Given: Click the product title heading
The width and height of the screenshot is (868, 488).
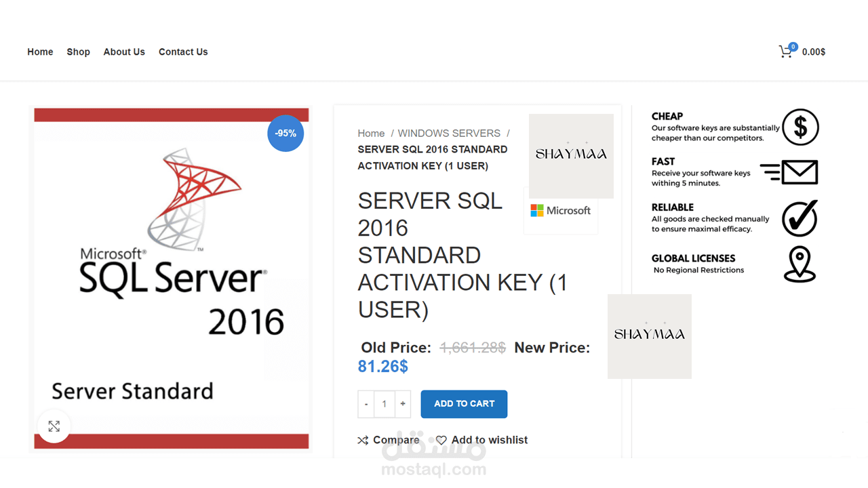Looking at the screenshot, I should 462,255.
